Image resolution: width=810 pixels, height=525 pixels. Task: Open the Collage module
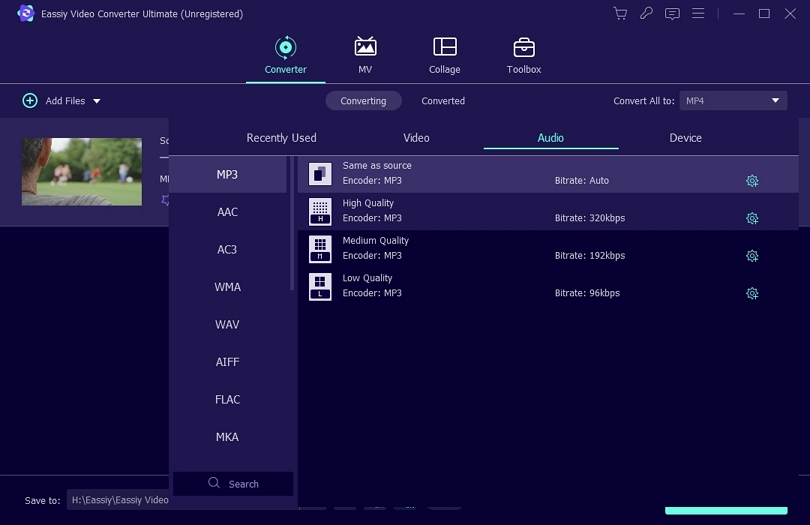coord(445,55)
